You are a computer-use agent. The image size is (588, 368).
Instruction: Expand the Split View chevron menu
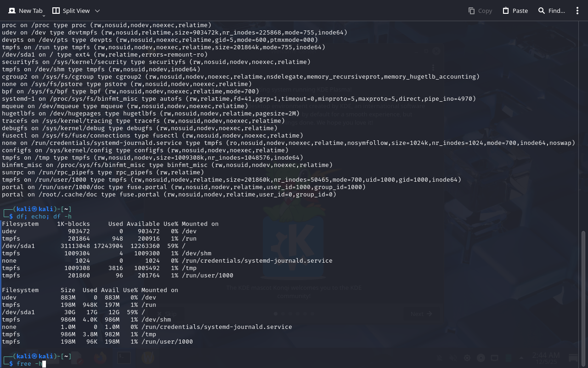click(97, 11)
